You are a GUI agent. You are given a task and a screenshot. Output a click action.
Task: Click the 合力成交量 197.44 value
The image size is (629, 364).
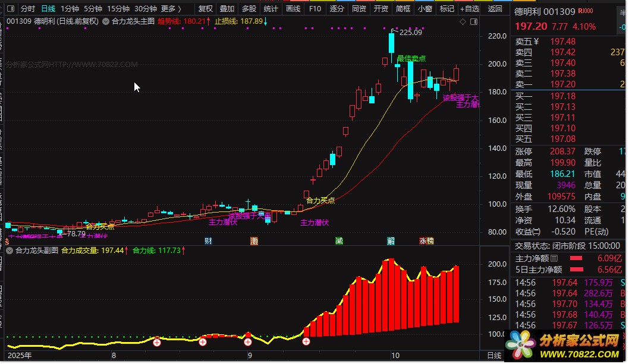point(95,251)
